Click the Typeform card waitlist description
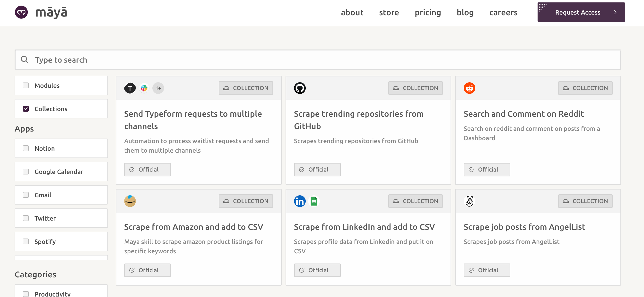 click(196, 146)
